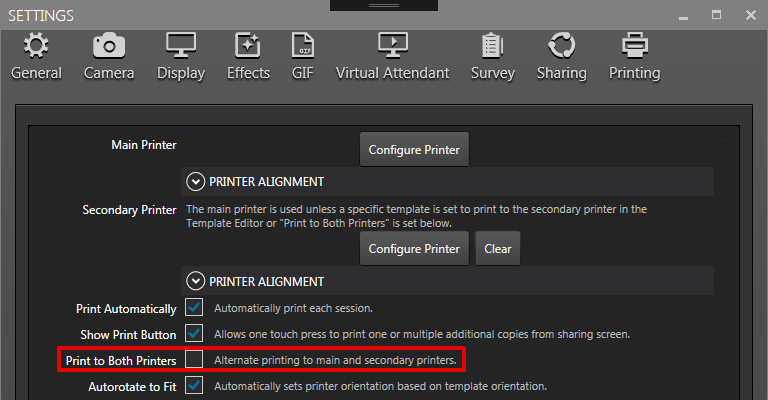768x400 pixels.
Task: Select the GIF file icon
Action: (303, 46)
